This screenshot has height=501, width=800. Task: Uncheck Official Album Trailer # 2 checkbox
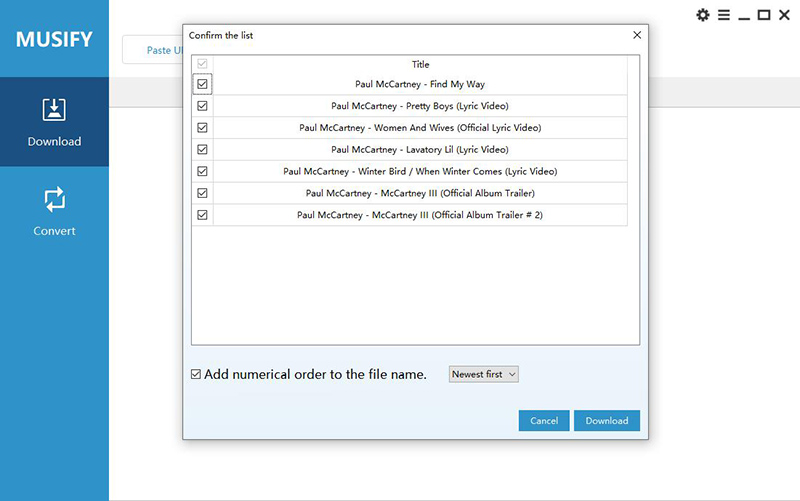point(202,215)
